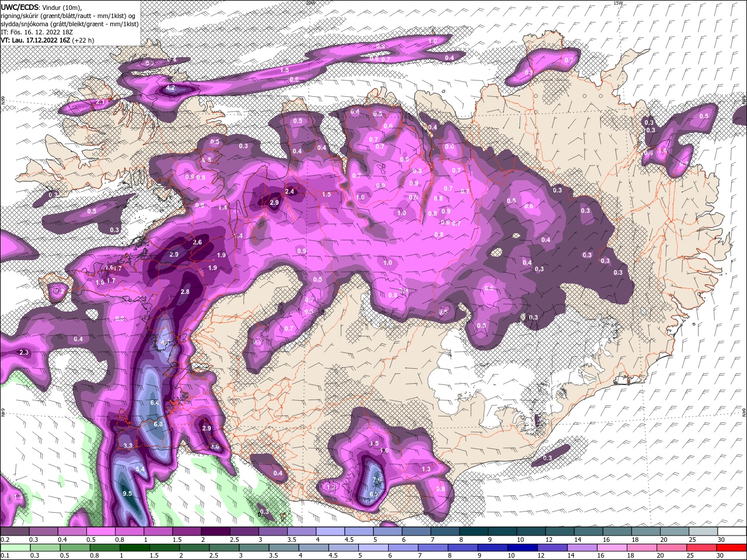This screenshot has width=747, height=560.
Task: Click the 3.3 precipitation value label
Action: (128, 446)
